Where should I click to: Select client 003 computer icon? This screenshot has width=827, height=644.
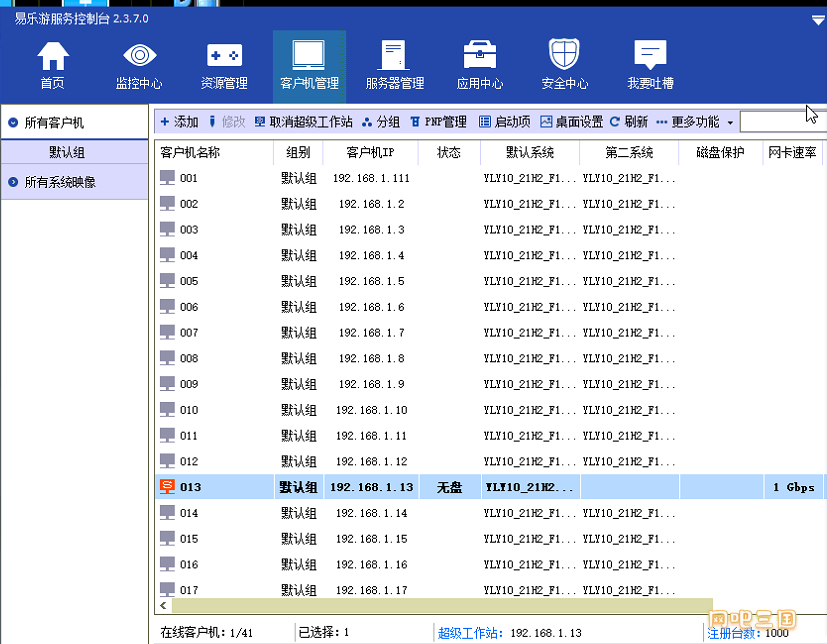point(167,229)
